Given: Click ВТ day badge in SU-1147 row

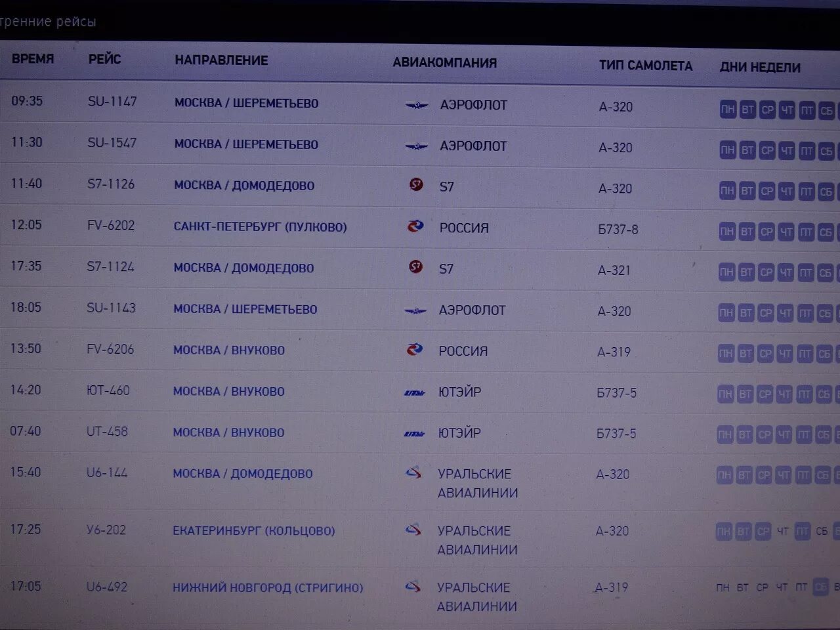Looking at the screenshot, I should click(747, 110).
